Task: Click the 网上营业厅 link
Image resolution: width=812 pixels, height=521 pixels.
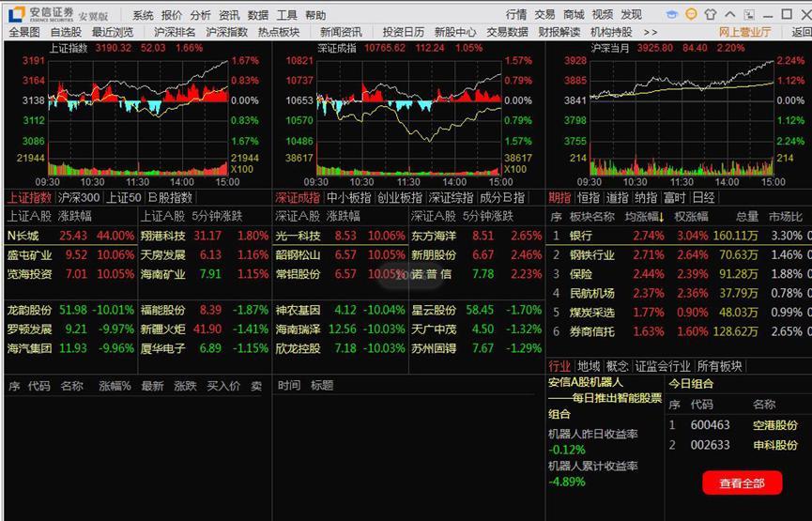Action: [744, 32]
